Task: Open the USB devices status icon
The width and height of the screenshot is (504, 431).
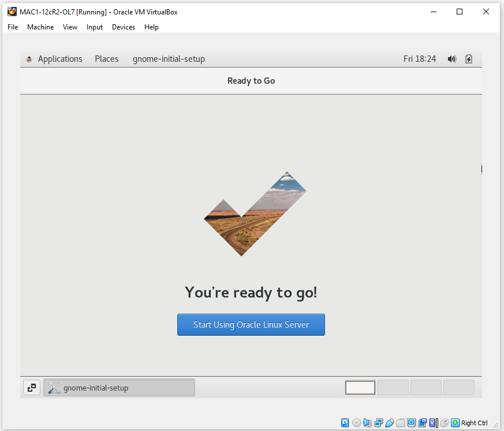Action: pos(390,423)
